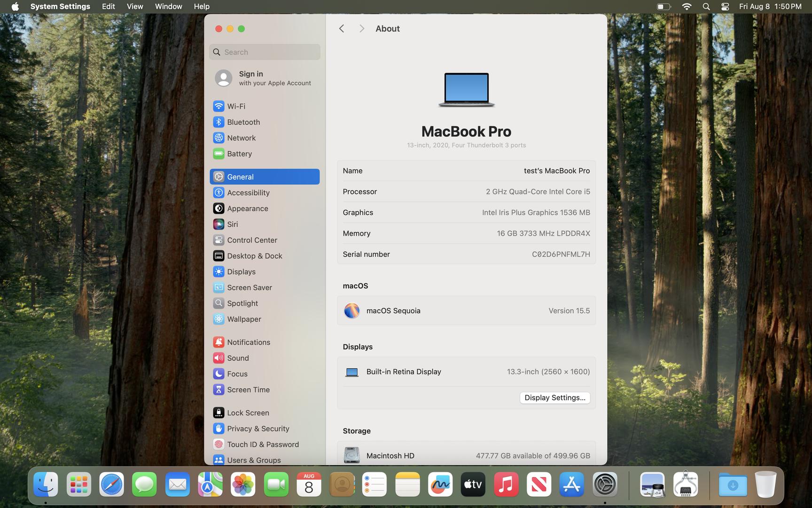Open the Window menu
812x508 pixels.
(169, 7)
